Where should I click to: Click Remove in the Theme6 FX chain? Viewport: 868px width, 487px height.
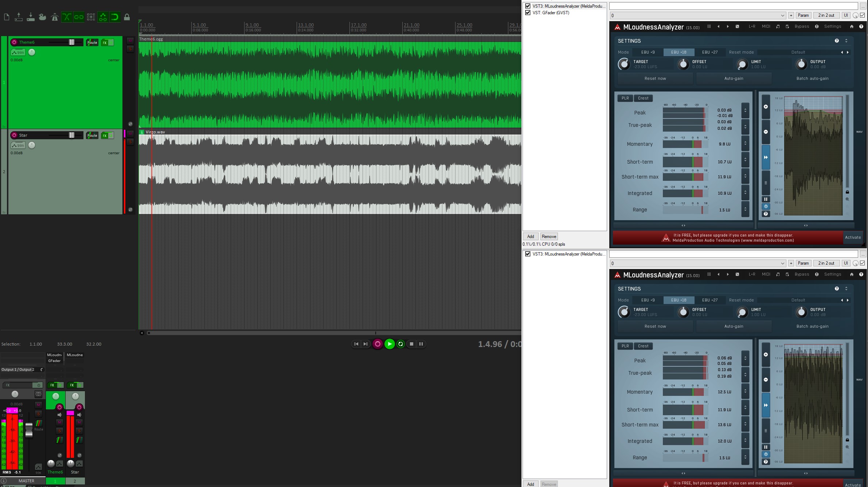549,237
